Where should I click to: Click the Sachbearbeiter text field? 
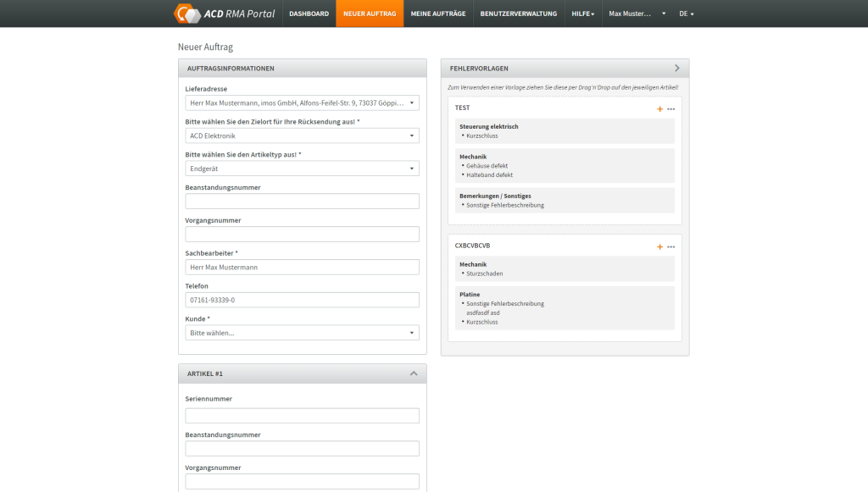pos(302,267)
